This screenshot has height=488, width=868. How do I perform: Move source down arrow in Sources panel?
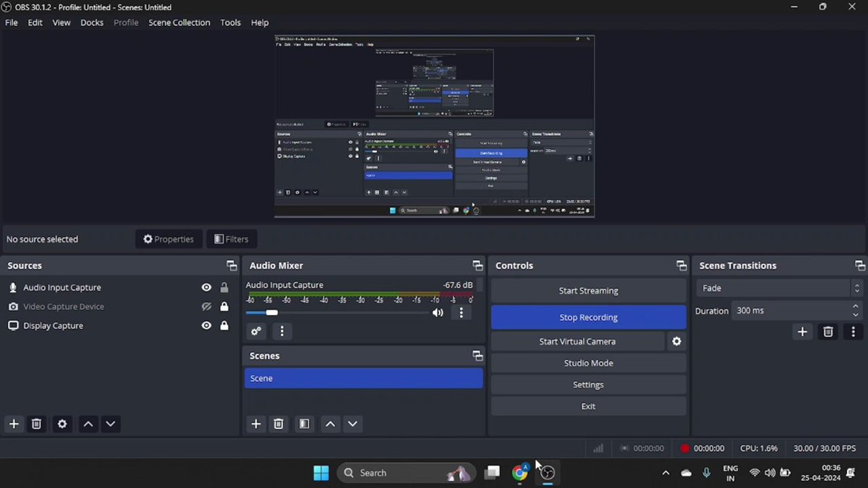(x=110, y=424)
